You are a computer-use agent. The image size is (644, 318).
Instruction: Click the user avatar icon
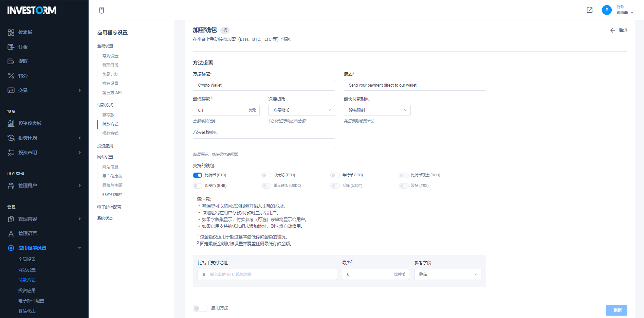[x=607, y=10]
